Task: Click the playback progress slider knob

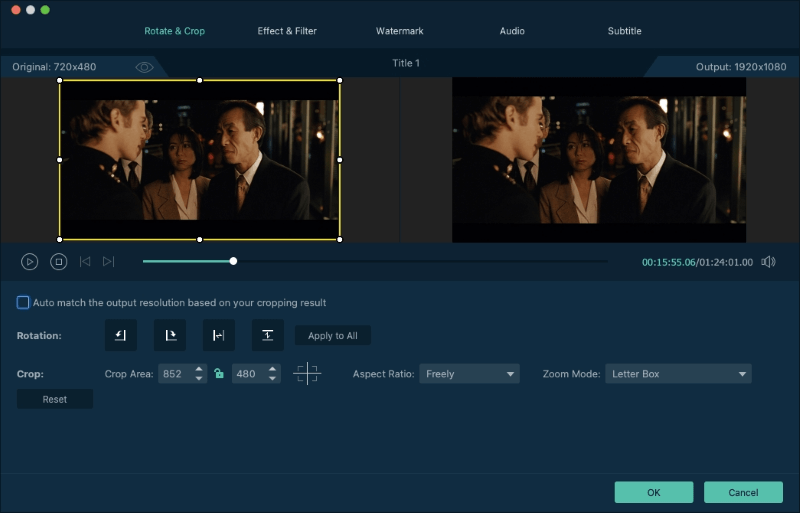Action: [233, 261]
